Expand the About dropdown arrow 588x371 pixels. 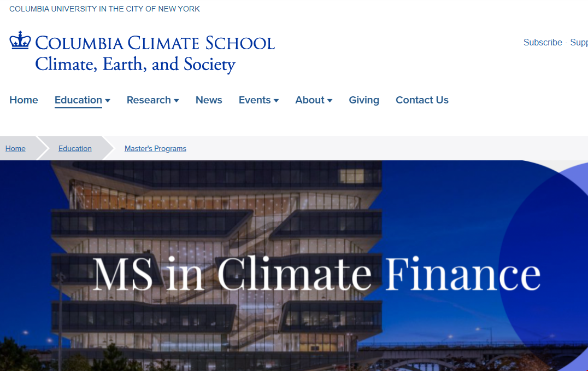coord(330,101)
